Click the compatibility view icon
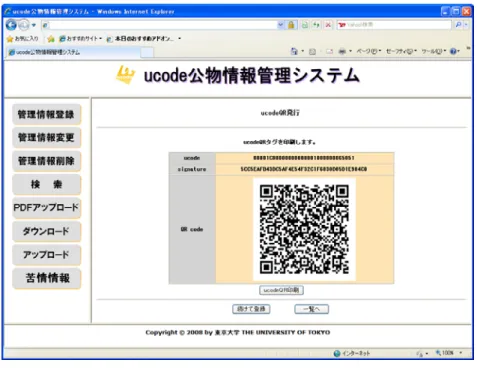 [x=305, y=25]
